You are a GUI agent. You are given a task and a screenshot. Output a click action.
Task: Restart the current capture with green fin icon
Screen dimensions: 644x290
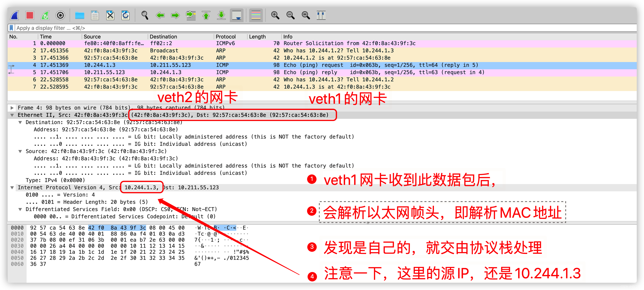[x=45, y=15]
